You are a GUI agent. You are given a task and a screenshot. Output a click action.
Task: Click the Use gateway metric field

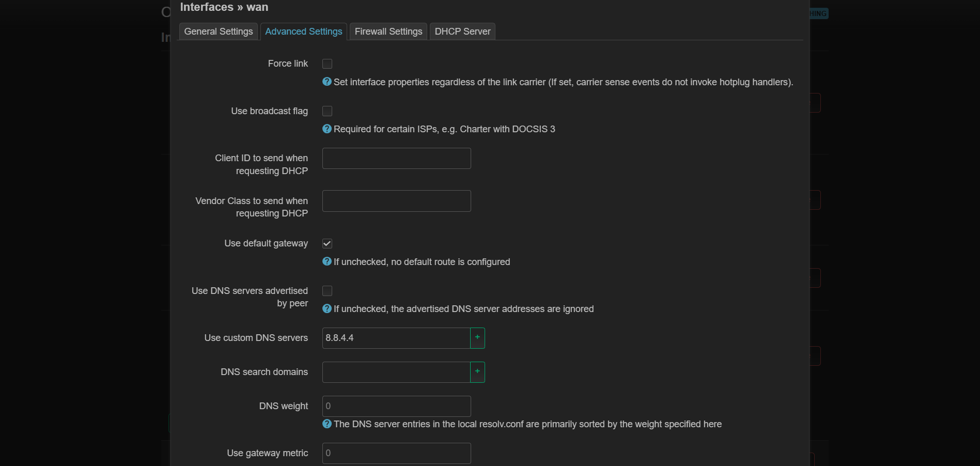click(396, 453)
